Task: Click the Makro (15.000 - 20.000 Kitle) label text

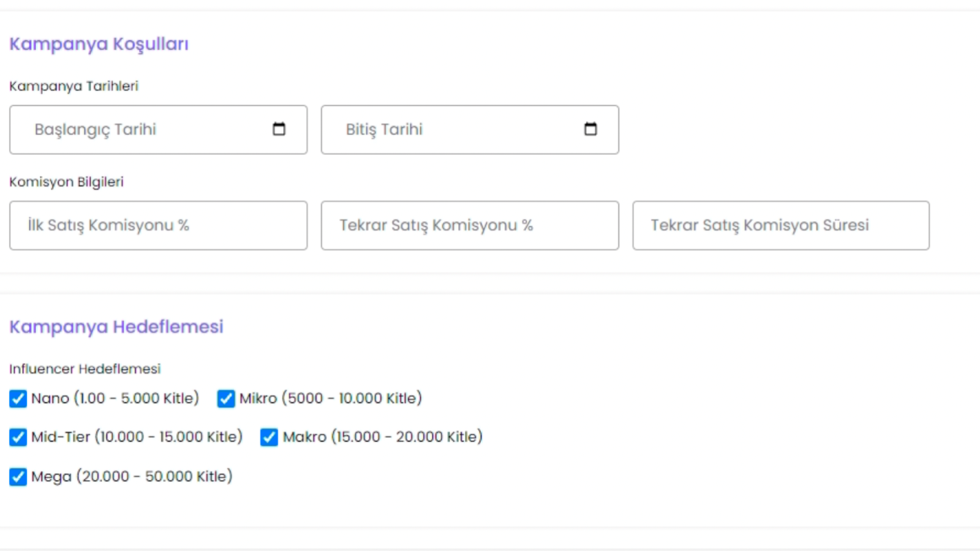Action: click(x=383, y=437)
